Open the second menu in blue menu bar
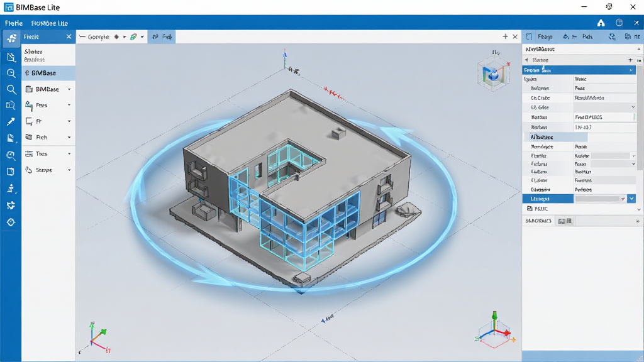Screen dimensions: 644x362 49,23
